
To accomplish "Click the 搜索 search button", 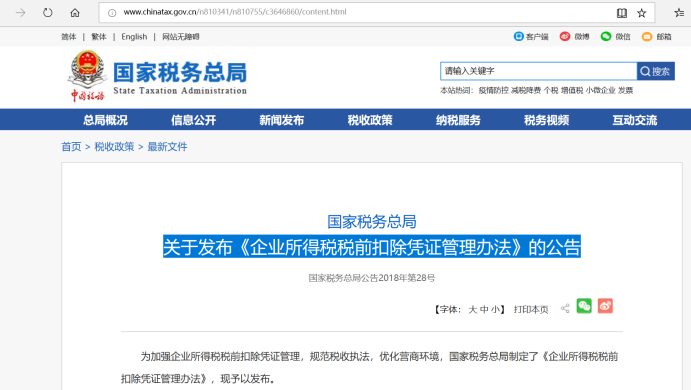I will pos(655,71).
